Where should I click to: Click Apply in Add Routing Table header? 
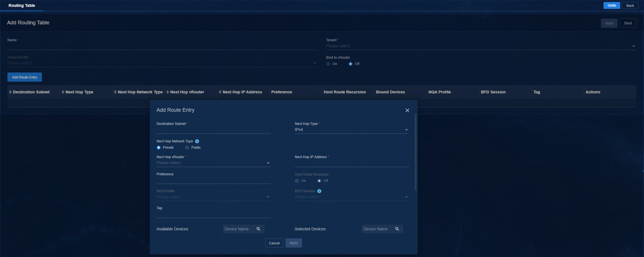click(x=609, y=23)
